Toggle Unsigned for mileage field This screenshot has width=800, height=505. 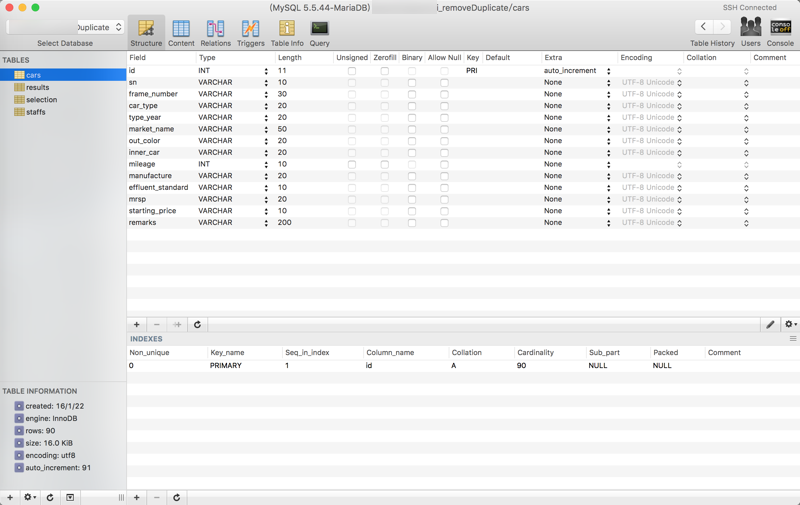coord(352,164)
